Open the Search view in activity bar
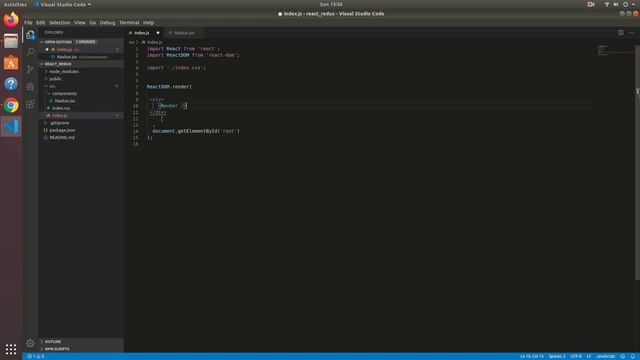 tap(31, 52)
